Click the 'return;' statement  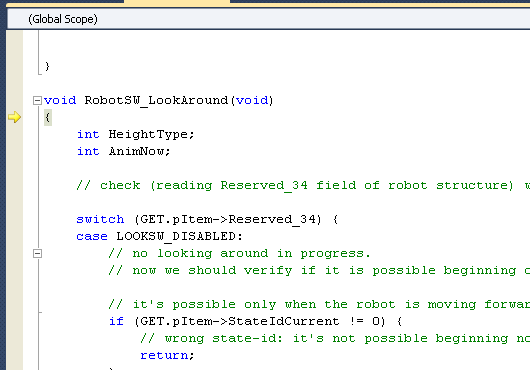point(167,355)
